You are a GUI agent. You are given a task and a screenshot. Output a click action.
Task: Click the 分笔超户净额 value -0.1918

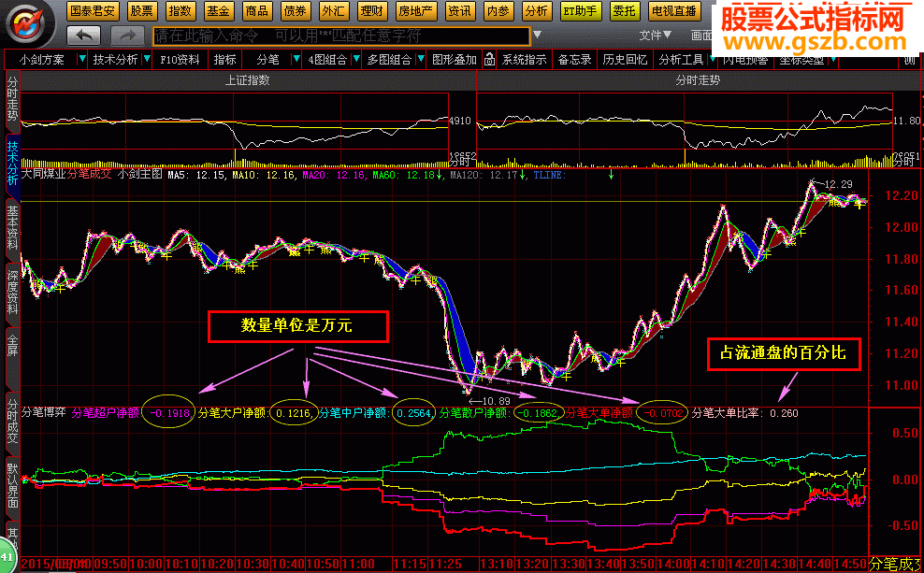(x=169, y=413)
